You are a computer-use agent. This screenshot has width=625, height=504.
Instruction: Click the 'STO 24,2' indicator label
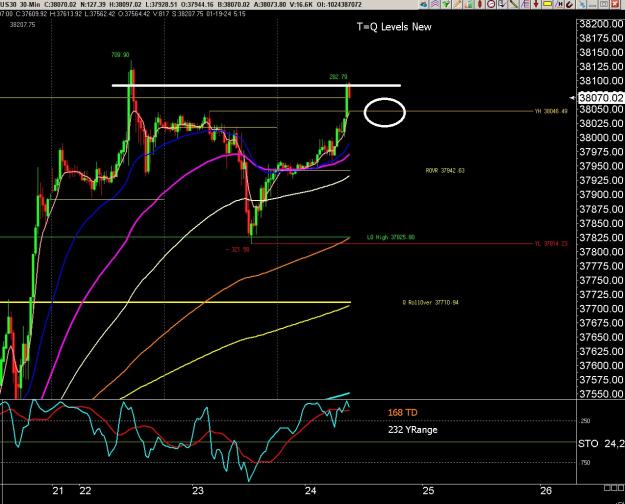pyautogui.click(x=601, y=443)
